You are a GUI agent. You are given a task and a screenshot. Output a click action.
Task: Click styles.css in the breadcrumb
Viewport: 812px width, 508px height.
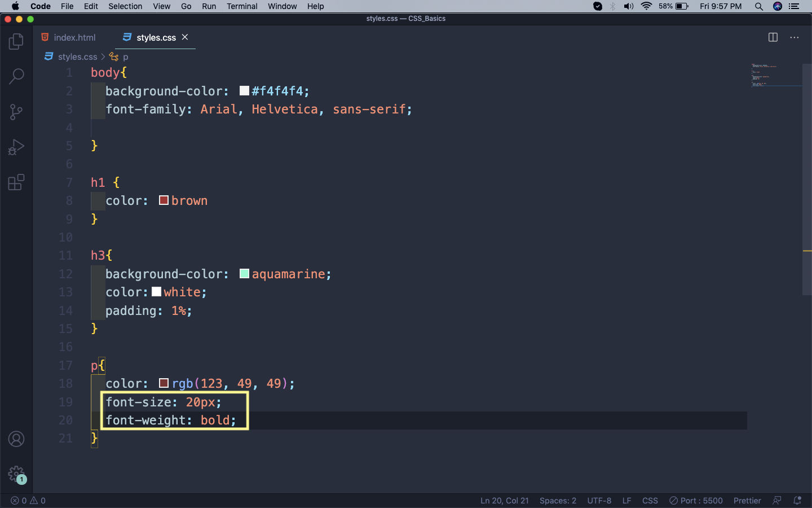(77, 56)
